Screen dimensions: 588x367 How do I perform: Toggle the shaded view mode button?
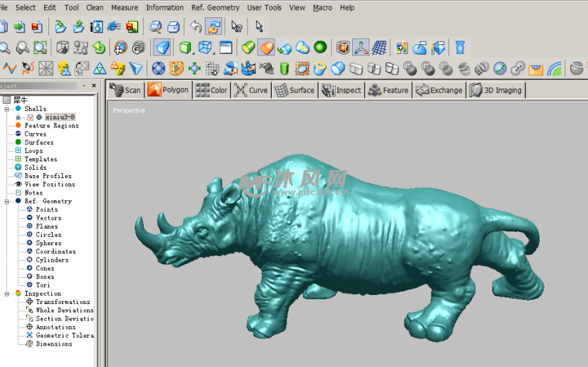(163, 48)
